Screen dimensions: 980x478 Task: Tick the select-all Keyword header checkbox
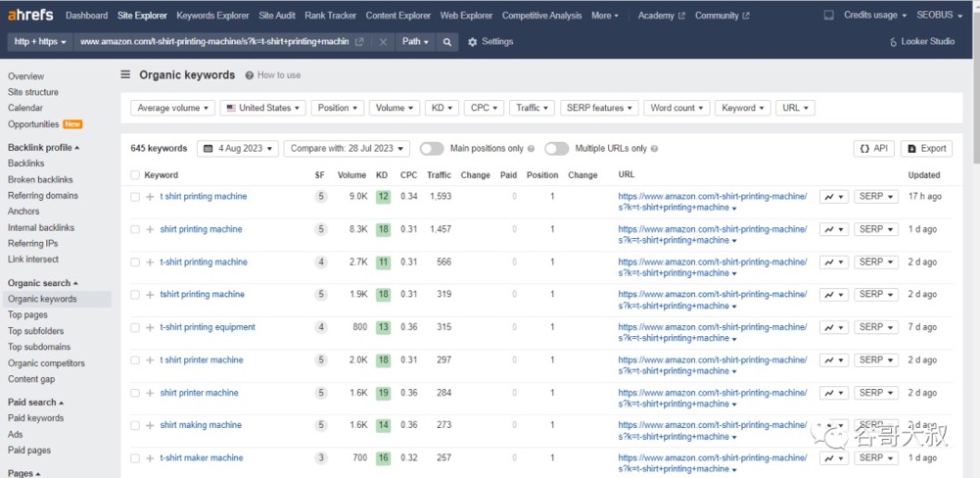tap(135, 175)
